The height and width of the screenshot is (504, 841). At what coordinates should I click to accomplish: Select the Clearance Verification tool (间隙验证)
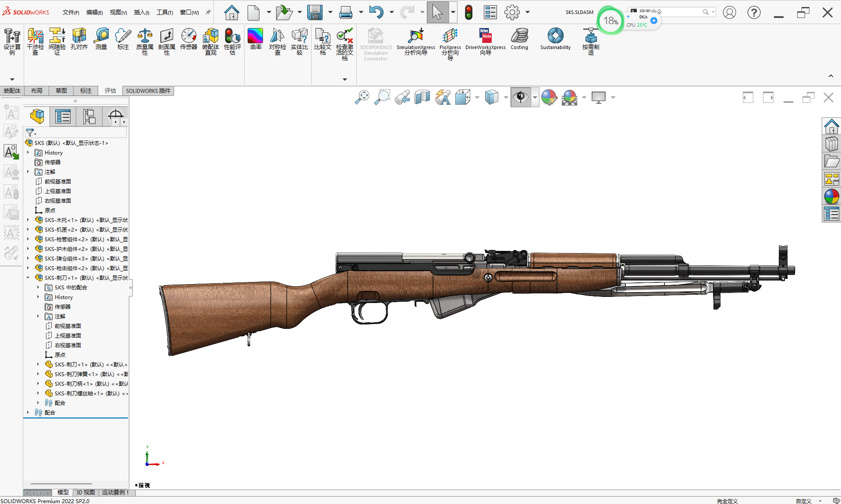point(57,41)
